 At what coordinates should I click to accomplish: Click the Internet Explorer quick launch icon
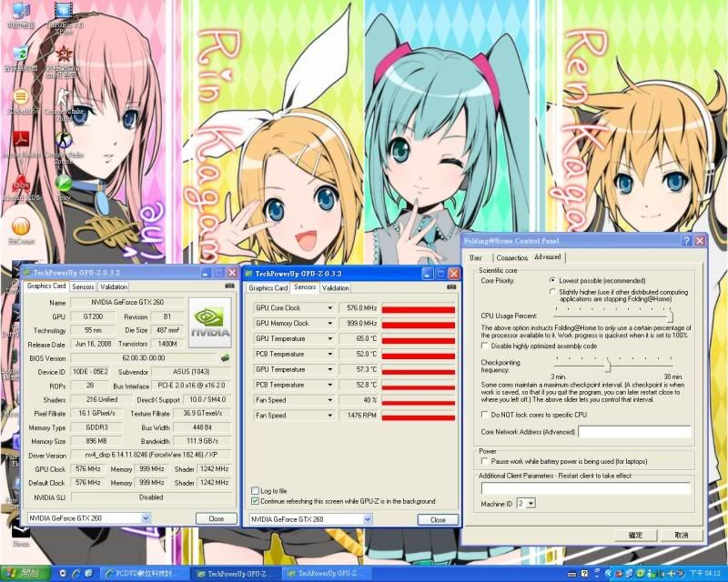[76, 574]
